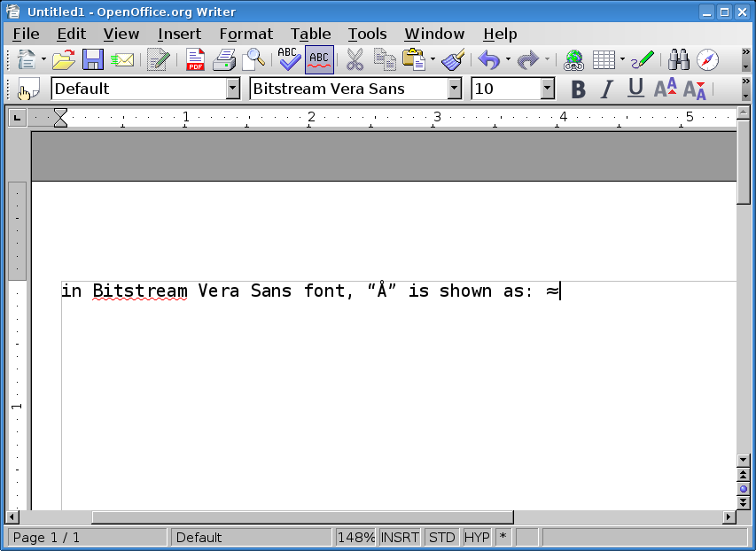Undo the last action
This screenshot has width=756, height=551.
click(x=489, y=60)
